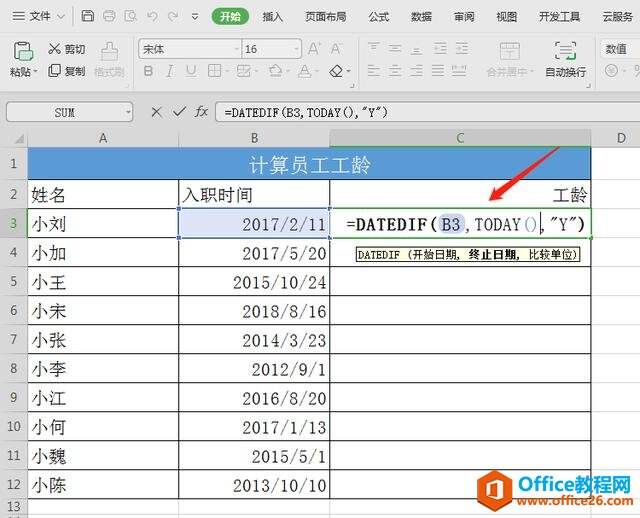This screenshot has height=518, width=640.
Task: Click the eraser Clear icon
Action: 336,71
